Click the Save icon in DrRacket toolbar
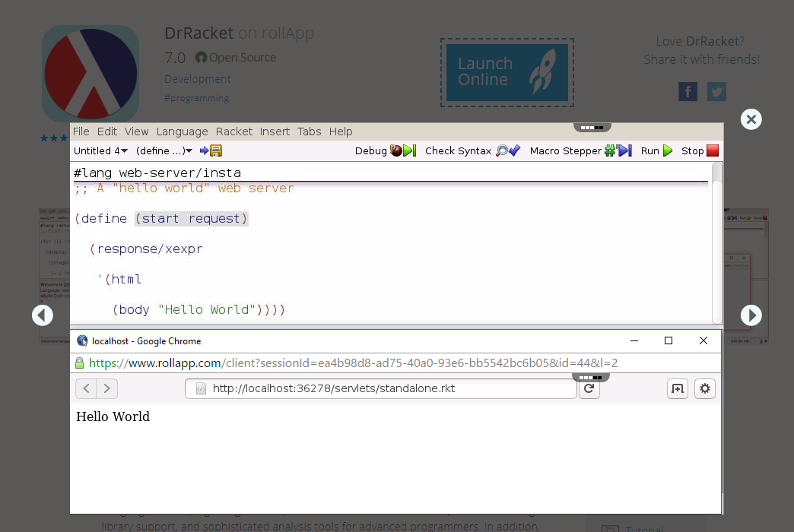 pyautogui.click(x=211, y=150)
